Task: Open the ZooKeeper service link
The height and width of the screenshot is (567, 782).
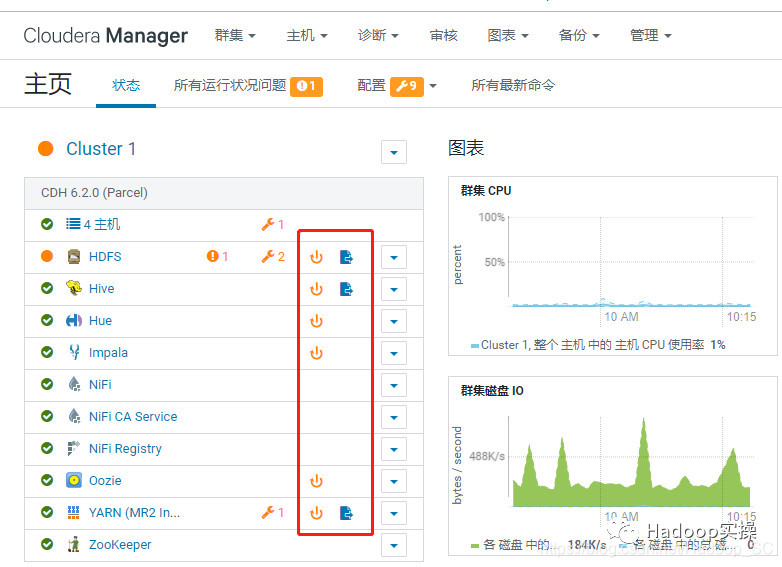Action: click(120, 545)
